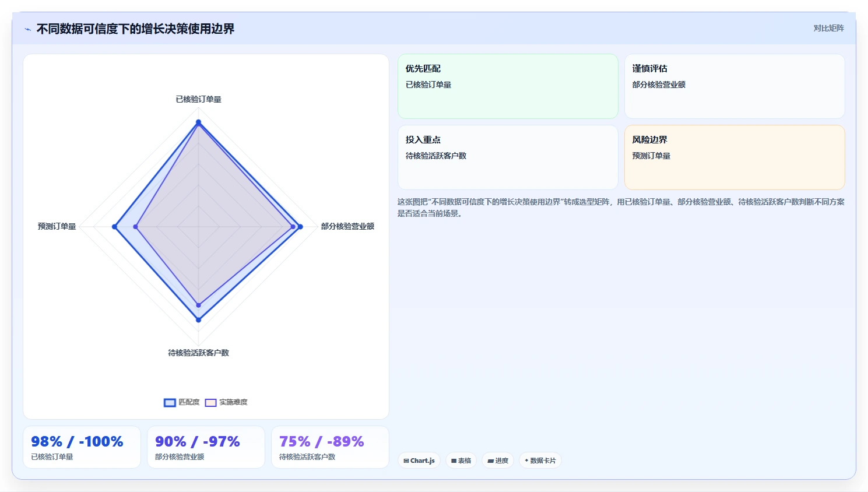Screen dimensions: 868x492
Task: Click 已核验订单量 caption under 98% stat
Action: [52, 457]
